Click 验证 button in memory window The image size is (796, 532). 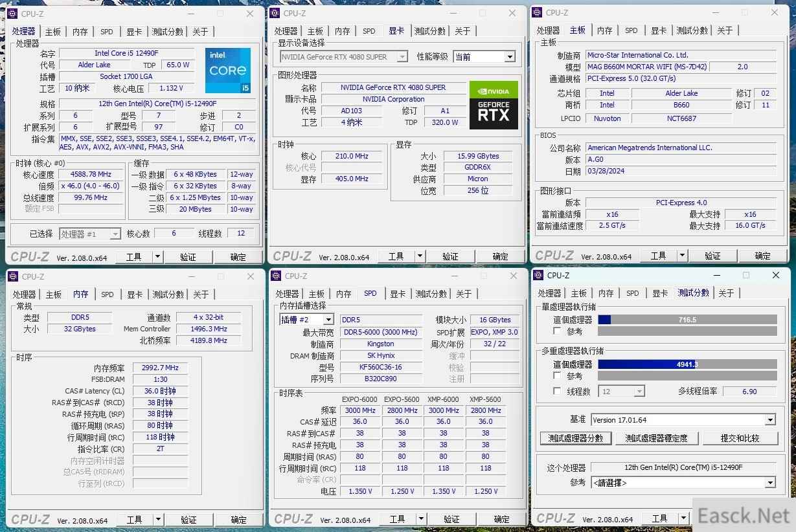188,520
